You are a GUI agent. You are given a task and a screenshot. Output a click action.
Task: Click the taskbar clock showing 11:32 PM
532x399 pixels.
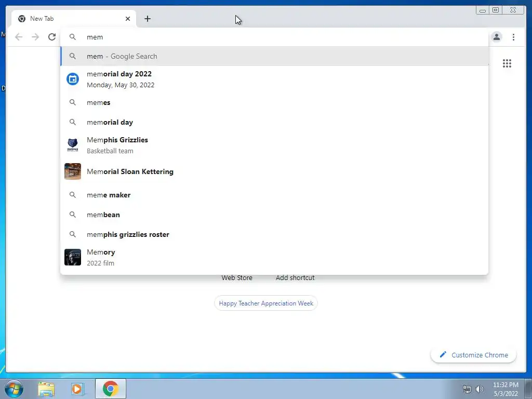(x=506, y=389)
